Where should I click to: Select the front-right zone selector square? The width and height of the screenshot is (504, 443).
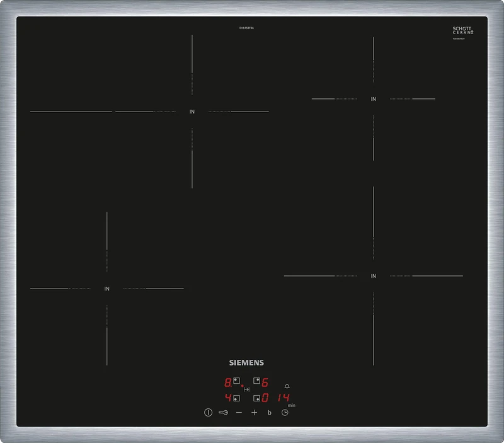pos(256,398)
